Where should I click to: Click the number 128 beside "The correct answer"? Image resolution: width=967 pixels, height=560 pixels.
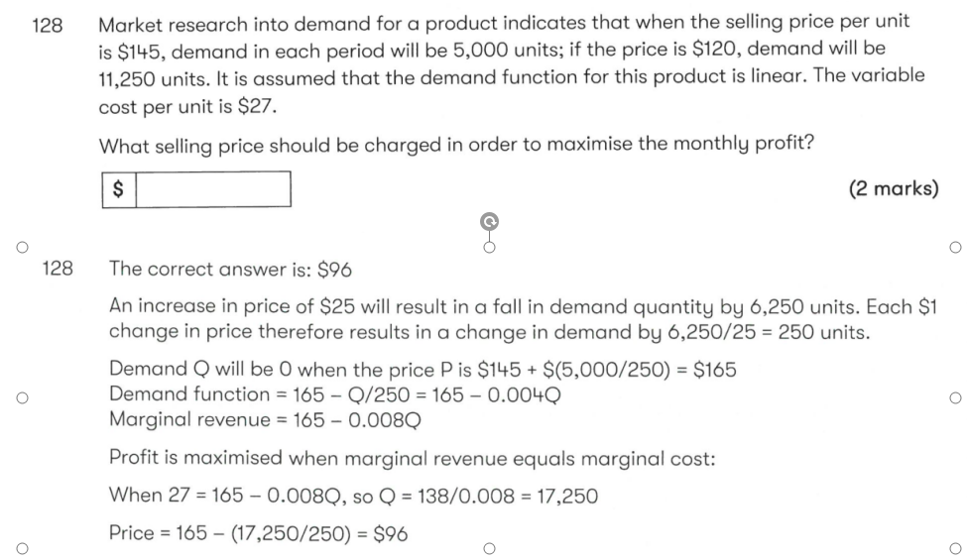58,268
